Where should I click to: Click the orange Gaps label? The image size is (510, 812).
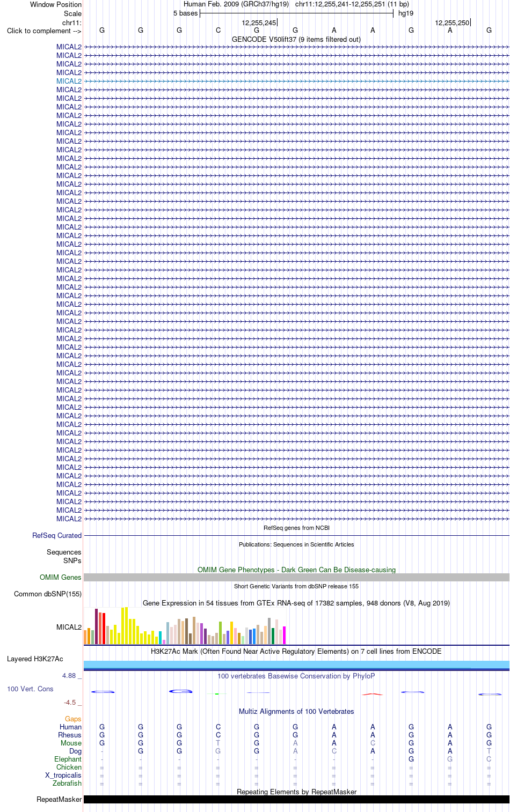(x=73, y=719)
